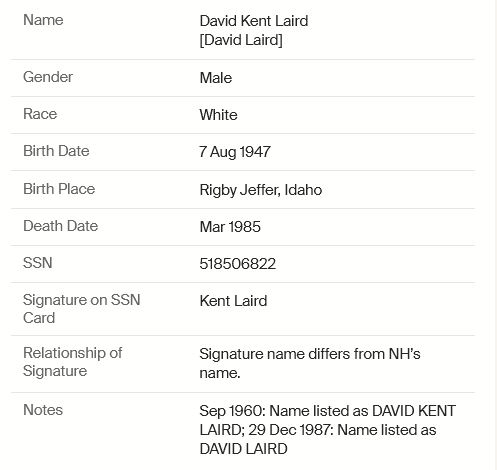
Task: Click the Death Date label
Action: tap(60, 226)
